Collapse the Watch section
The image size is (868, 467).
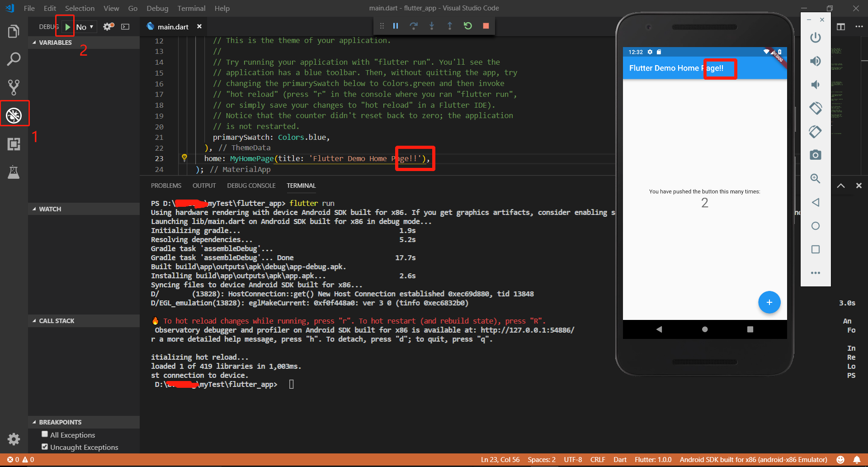coord(84,209)
